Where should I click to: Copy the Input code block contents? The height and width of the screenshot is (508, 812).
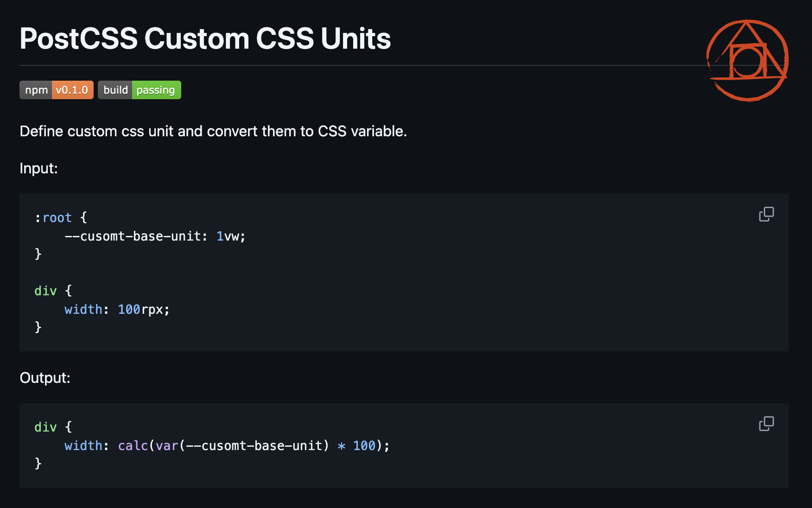click(x=766, y=214)
